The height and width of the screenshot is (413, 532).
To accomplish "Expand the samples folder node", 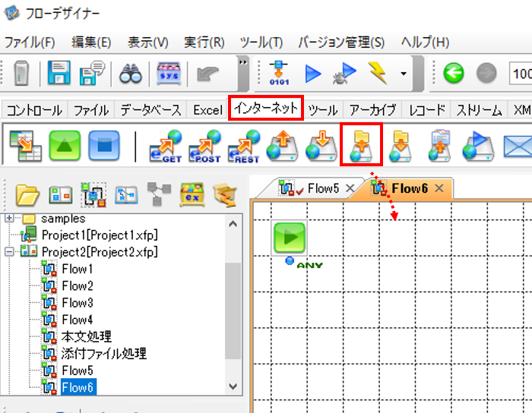I will 9,218.
